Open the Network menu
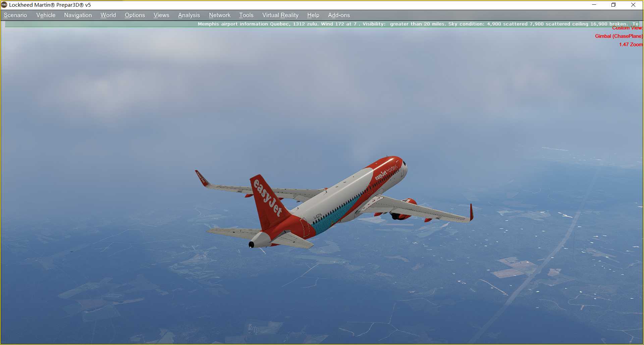Viewport: 644px width, 345px height. click(x=219, y=15)
